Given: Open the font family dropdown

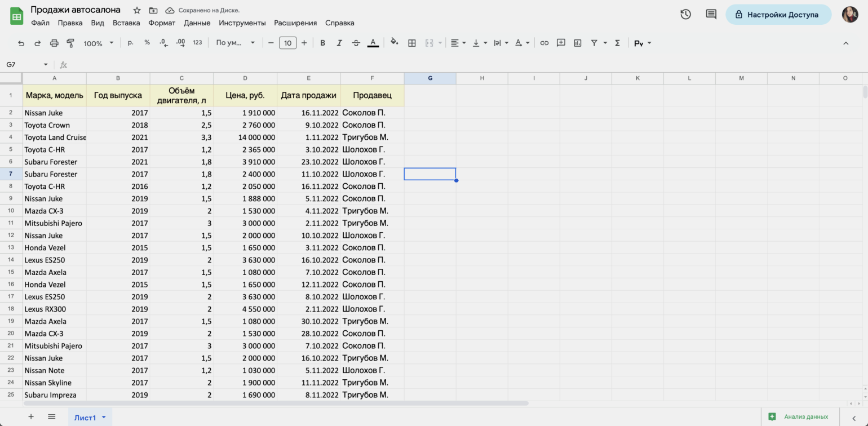Looking at the screenshot, I should click(x=235, y=43).
